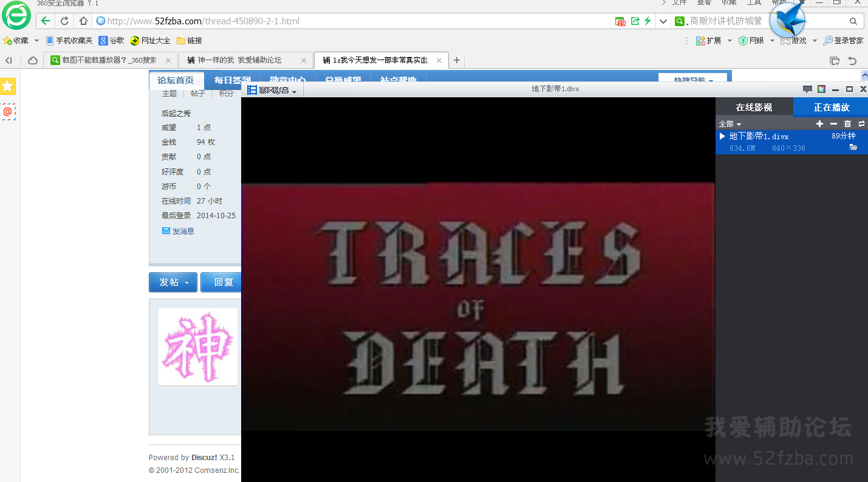Toggle the green lightning speed mode icon

pos(648,21)
